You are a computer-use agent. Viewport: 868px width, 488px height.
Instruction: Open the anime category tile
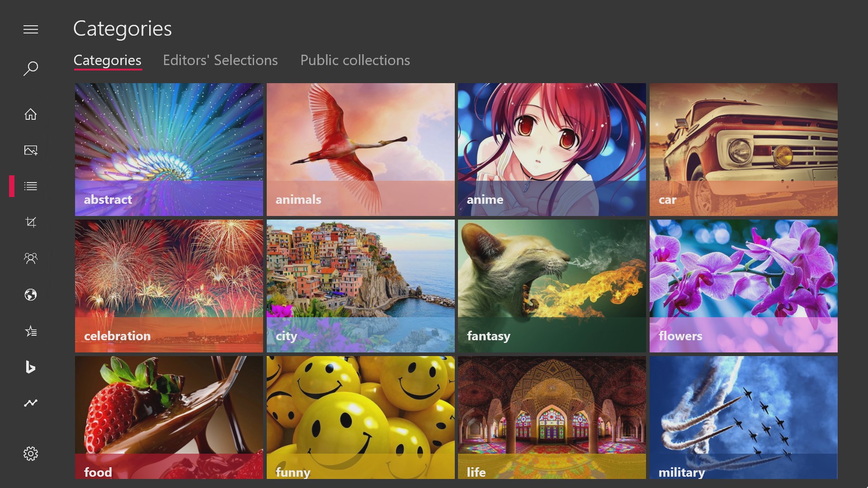click(552, 150)
